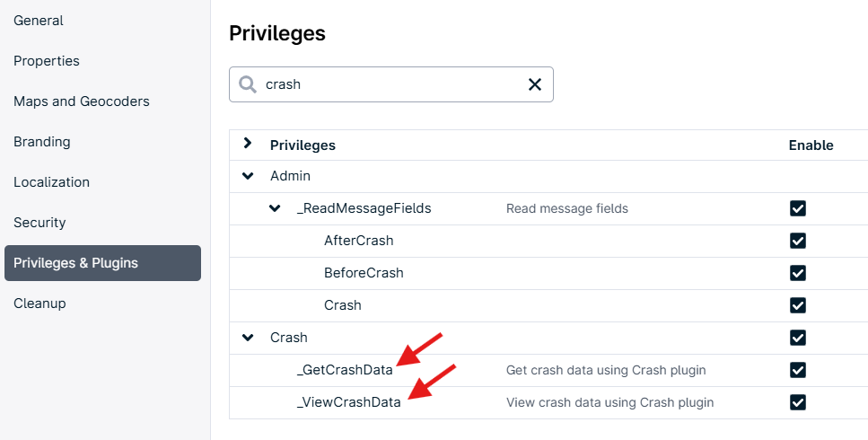Toggle the BeforeCrash checkbox off
868x440 pixels.
(797, 273)
